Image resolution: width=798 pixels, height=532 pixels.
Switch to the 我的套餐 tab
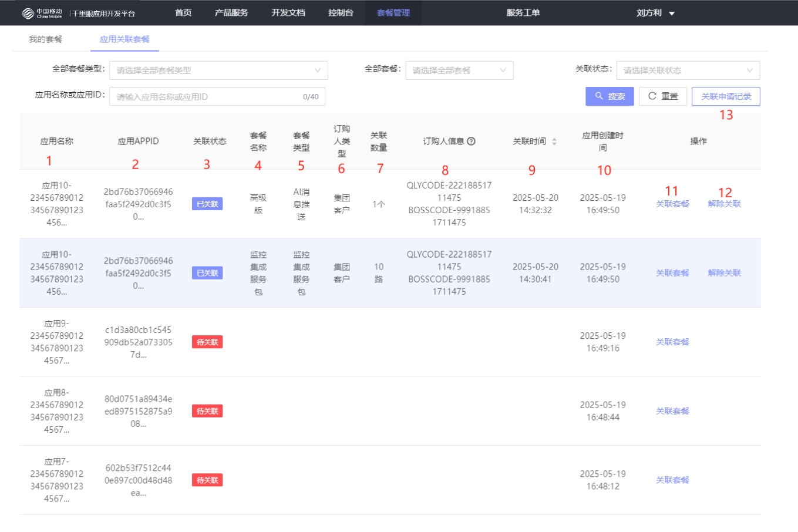point(45,39)
